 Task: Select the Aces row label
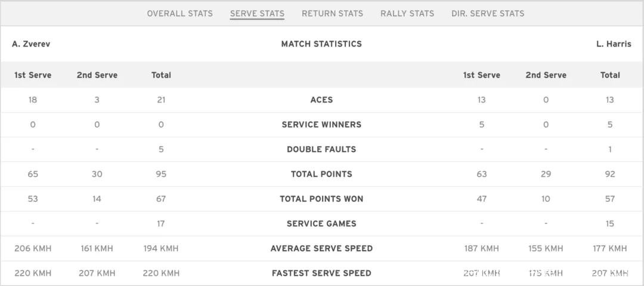tap(321, 100)
